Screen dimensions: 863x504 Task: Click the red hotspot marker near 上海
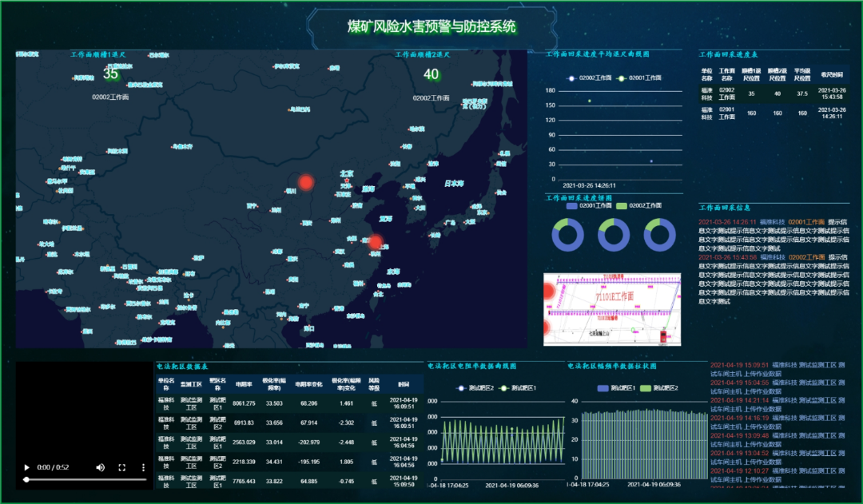(376, 241)
